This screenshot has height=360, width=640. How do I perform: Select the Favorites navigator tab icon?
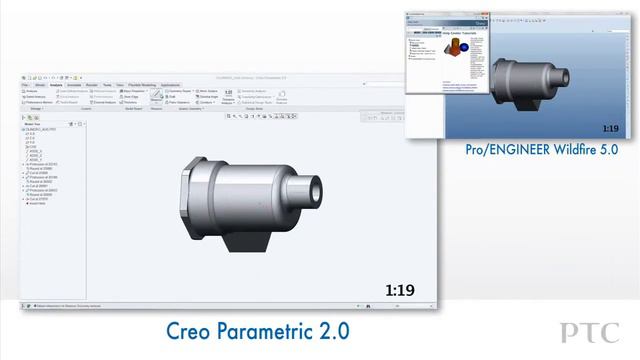[x=36, y=118]
